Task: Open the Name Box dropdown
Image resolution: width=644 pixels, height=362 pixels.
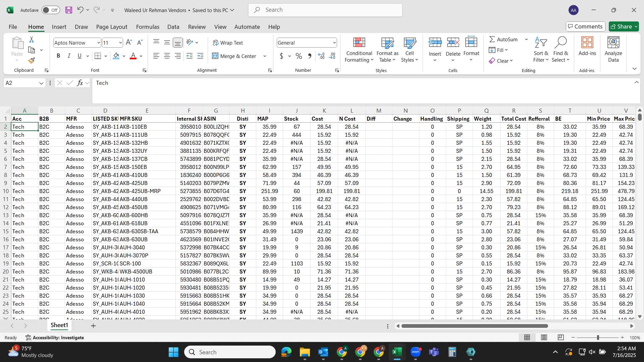Action: click(41, 83)
